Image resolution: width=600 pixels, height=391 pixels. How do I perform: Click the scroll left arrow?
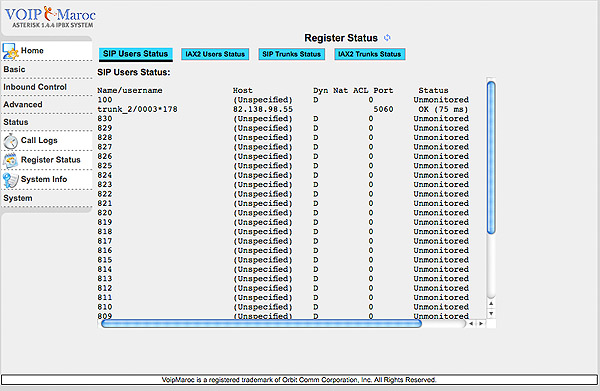(471, 324)
